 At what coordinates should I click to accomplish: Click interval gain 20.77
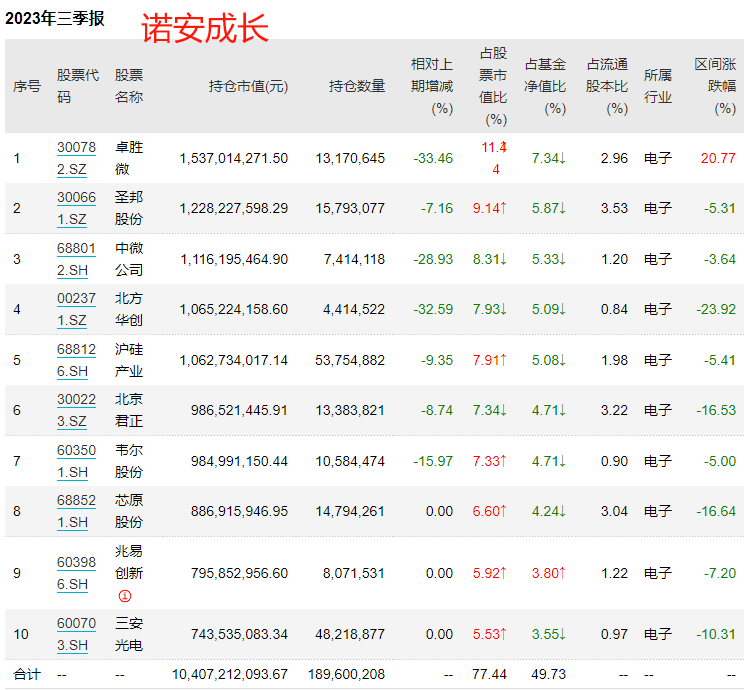pos(718,159)
